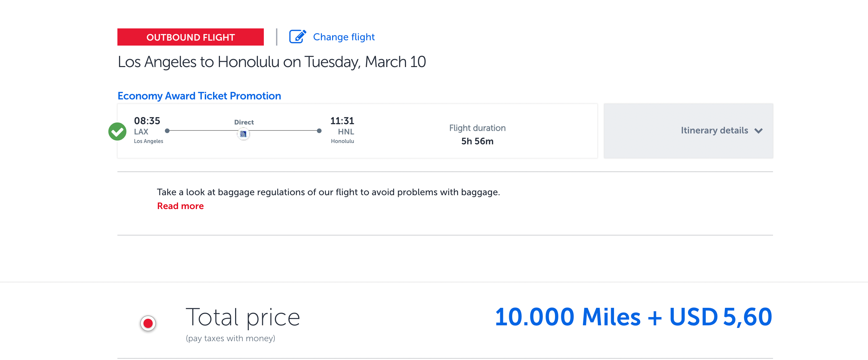
Task: Select the Total price payment option
Action: coord(148,323)
